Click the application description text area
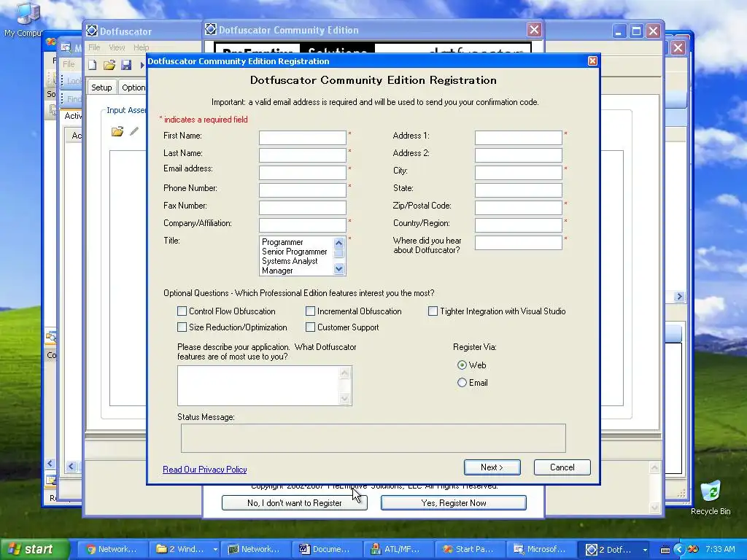The height and width of the screenshot is (560, 747). click(x=259, y=386)
